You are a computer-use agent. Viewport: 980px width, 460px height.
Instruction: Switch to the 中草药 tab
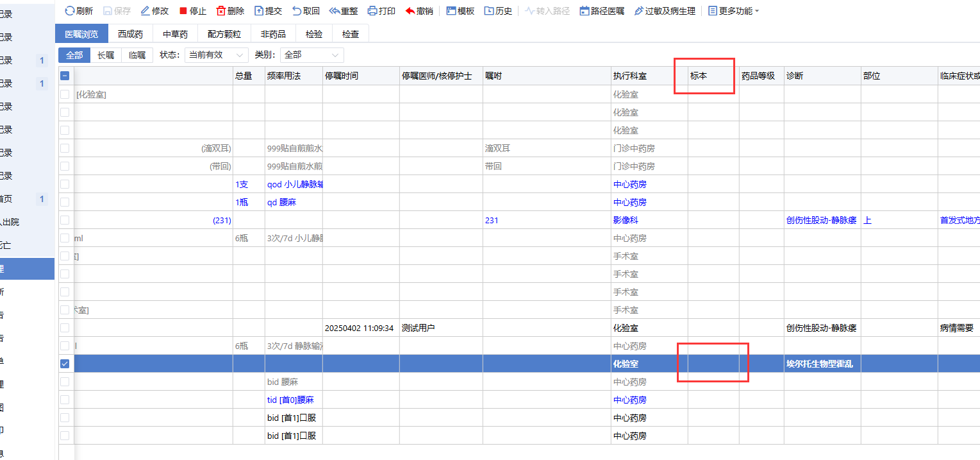(175, 34)
